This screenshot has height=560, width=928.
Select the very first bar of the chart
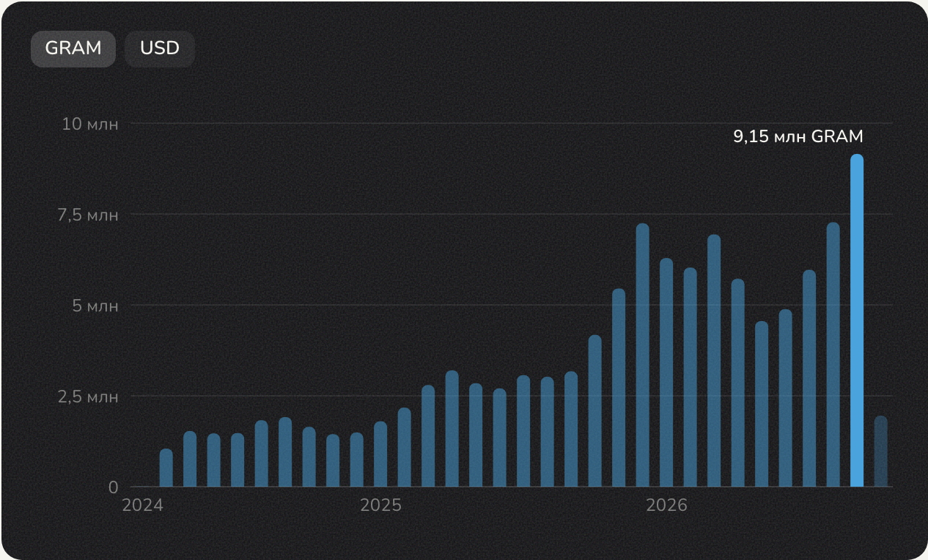(166, 468)
